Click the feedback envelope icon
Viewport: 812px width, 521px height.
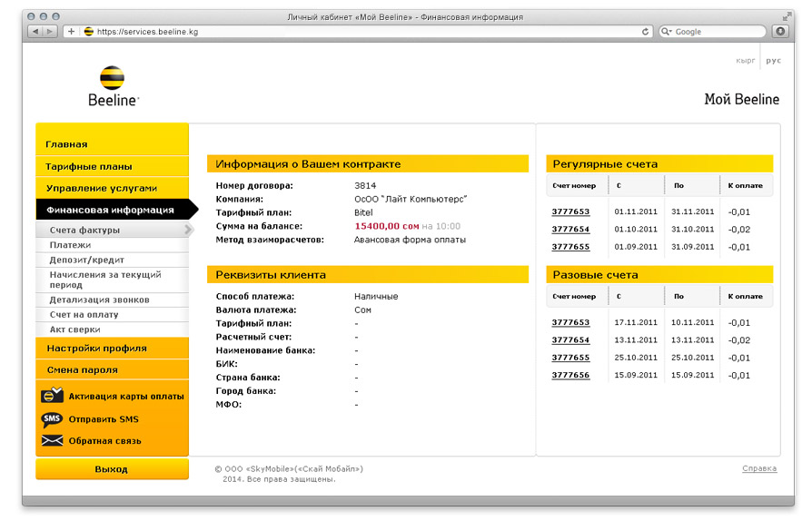[52, 441]
